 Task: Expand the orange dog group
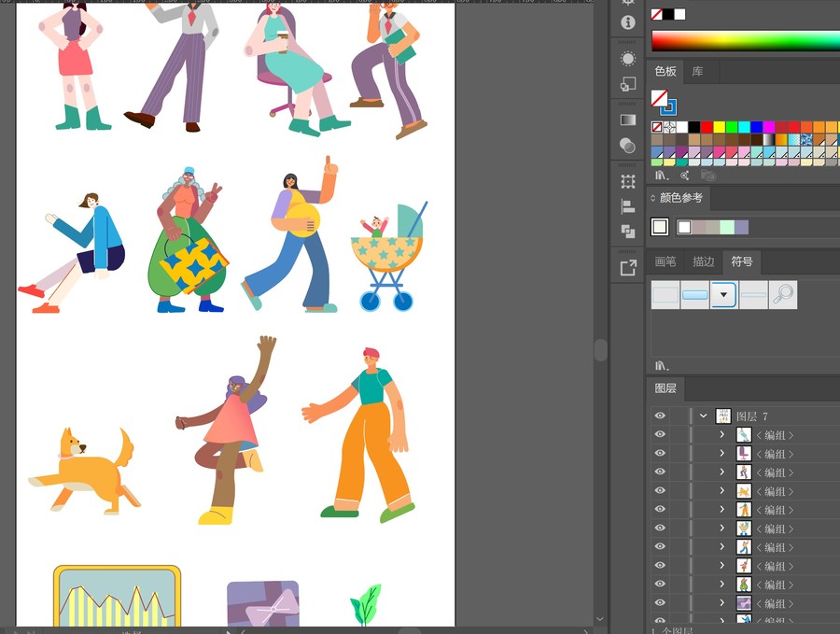(722, 491)
